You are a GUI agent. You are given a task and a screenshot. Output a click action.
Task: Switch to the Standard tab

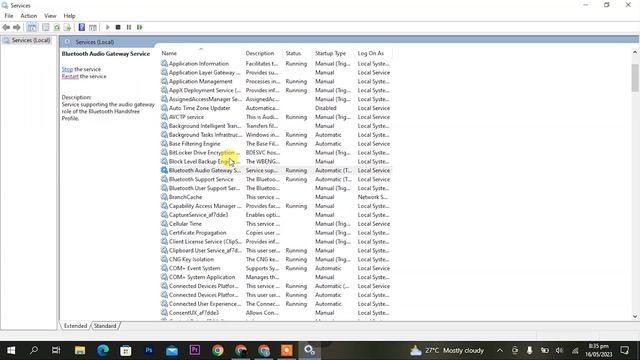(x=105, y=326)
